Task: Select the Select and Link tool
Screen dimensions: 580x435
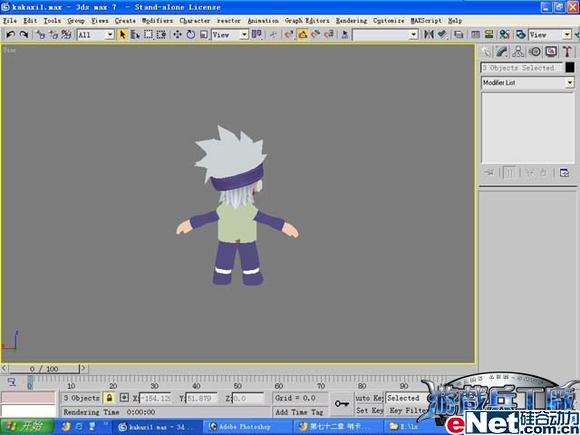Action: pyautogui.click(x=40, y=34)
